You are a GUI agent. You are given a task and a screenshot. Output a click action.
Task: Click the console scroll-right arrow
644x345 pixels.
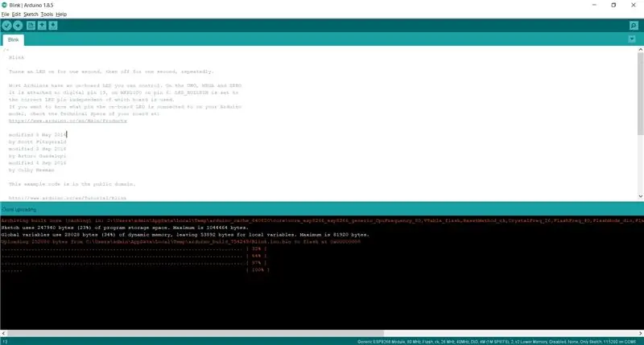pyautogui.click(x=641, y=334)
